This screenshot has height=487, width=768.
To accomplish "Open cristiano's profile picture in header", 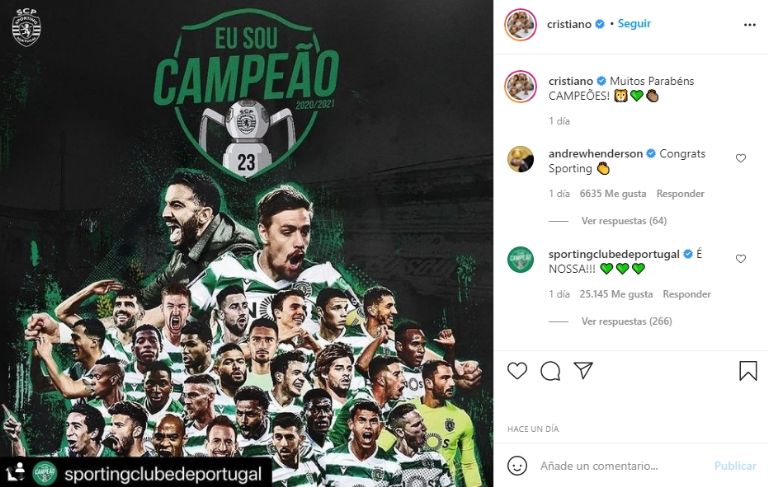I will point(520,24).
